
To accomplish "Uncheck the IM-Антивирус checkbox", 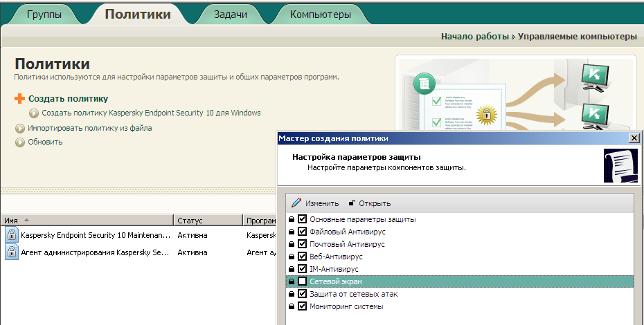I will coord(303,269).
